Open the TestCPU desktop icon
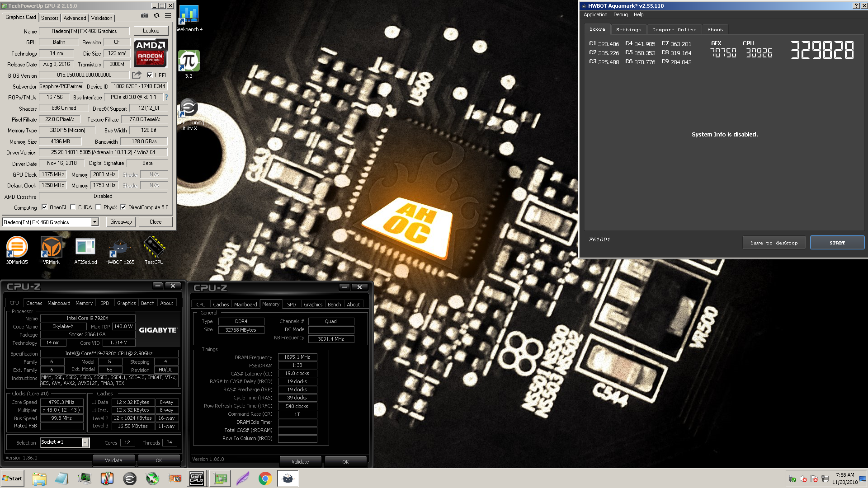This screenshot has height=488, width=868. pos(154,250)
